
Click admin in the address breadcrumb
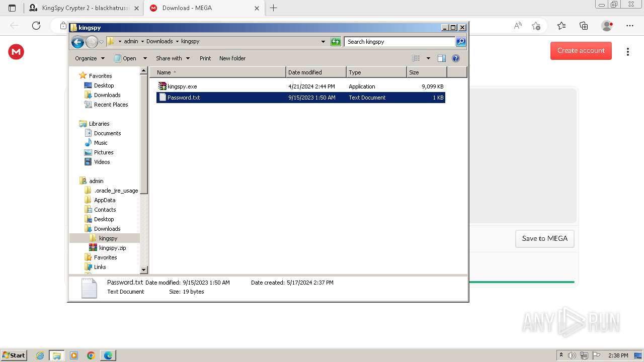coord(131,42)
